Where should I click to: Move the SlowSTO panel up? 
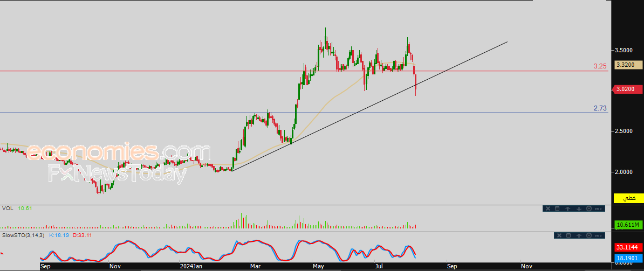[579, 235]
